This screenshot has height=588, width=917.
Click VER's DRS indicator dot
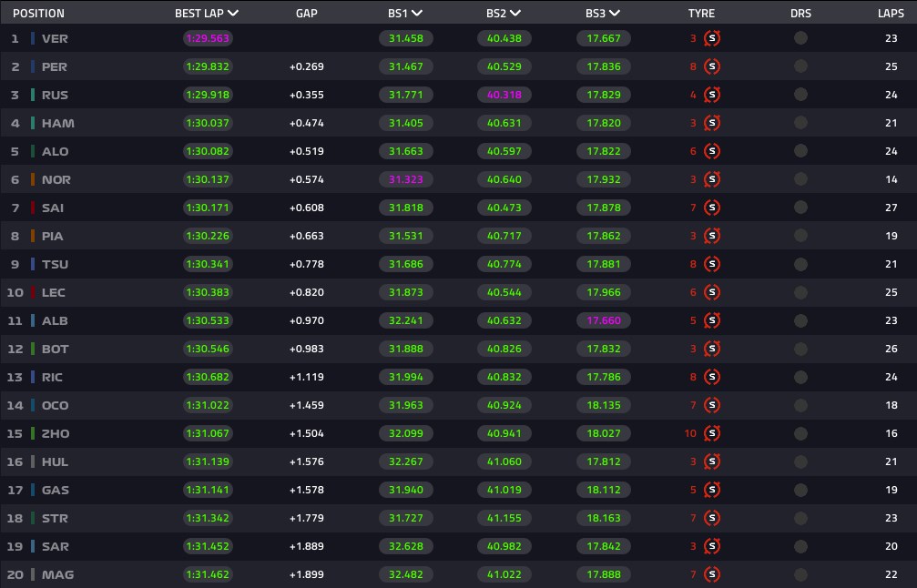pyautogui.click(x=800, y=38)
